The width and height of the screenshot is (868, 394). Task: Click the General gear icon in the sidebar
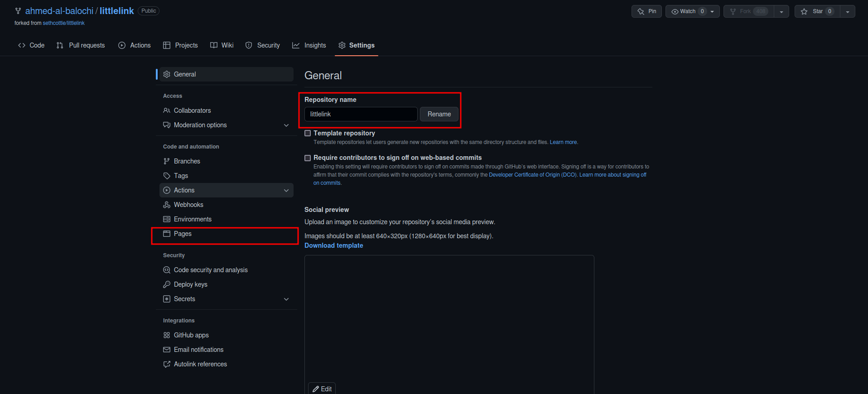click(x=167, y=74)
